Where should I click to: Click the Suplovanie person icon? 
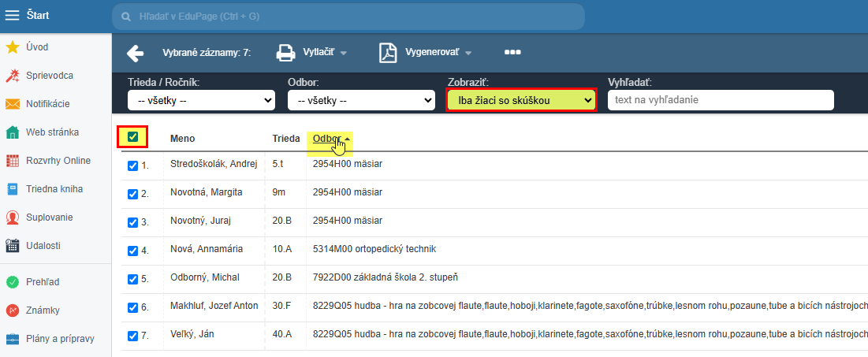[12, 218]
